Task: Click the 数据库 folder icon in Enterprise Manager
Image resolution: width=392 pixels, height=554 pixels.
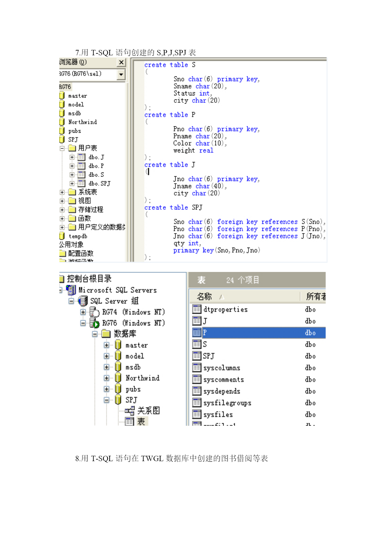Action: click(x=106, y=334)
